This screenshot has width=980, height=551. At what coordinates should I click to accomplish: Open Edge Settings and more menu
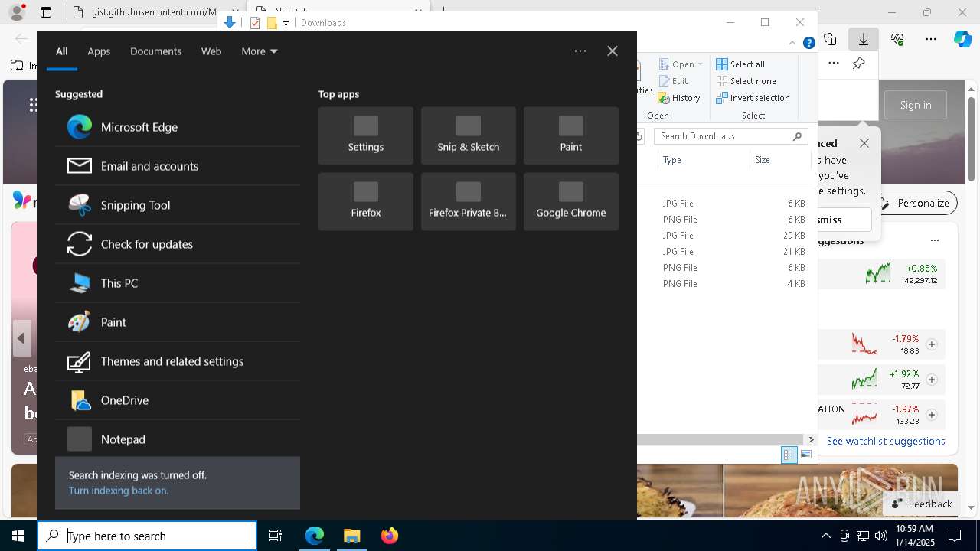(932, 37)
